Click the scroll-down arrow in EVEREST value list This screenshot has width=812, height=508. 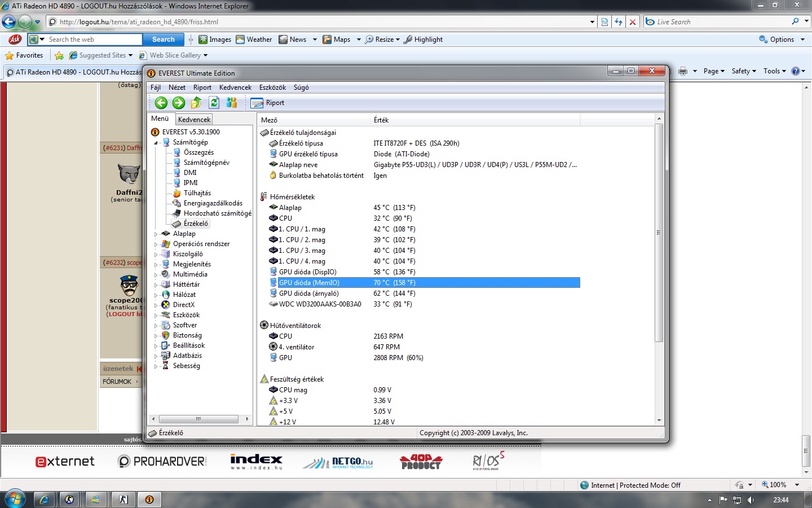(659, 421)
